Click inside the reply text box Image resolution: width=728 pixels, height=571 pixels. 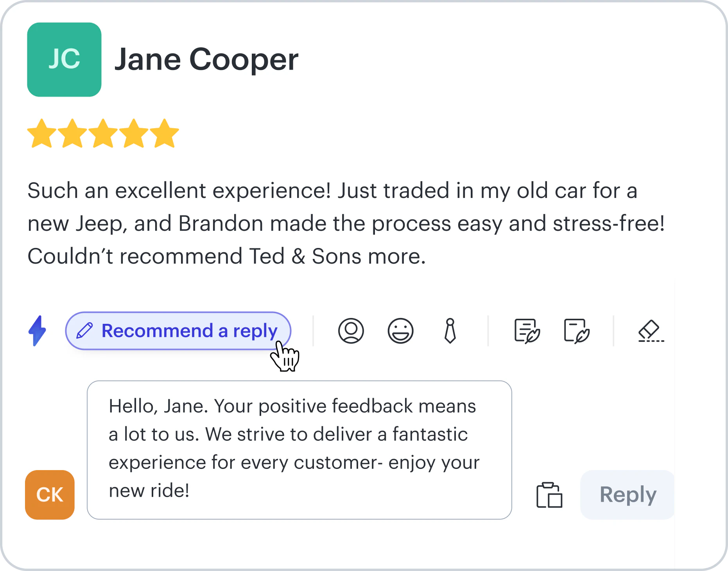299,450
